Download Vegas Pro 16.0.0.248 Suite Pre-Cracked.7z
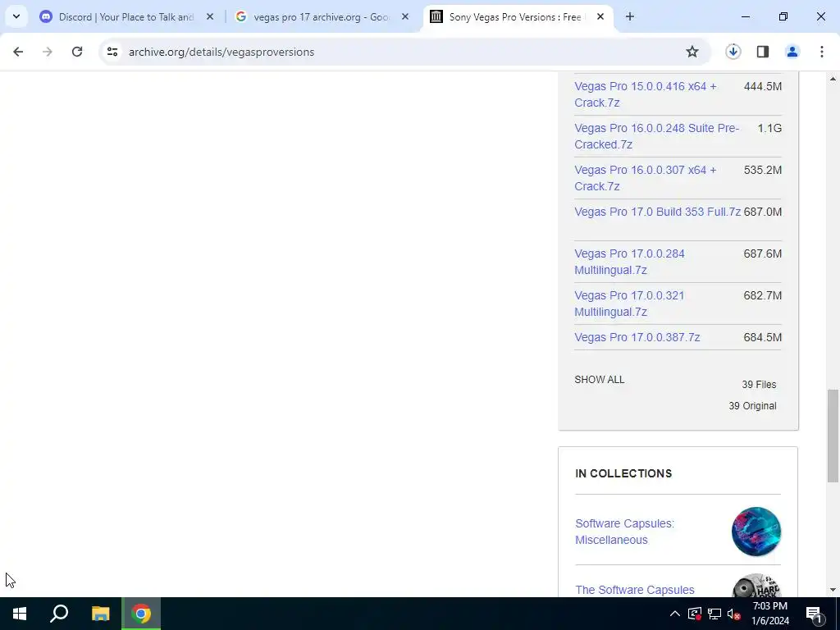The width and height of the screenshot is (840, 630). coord(657,136)
